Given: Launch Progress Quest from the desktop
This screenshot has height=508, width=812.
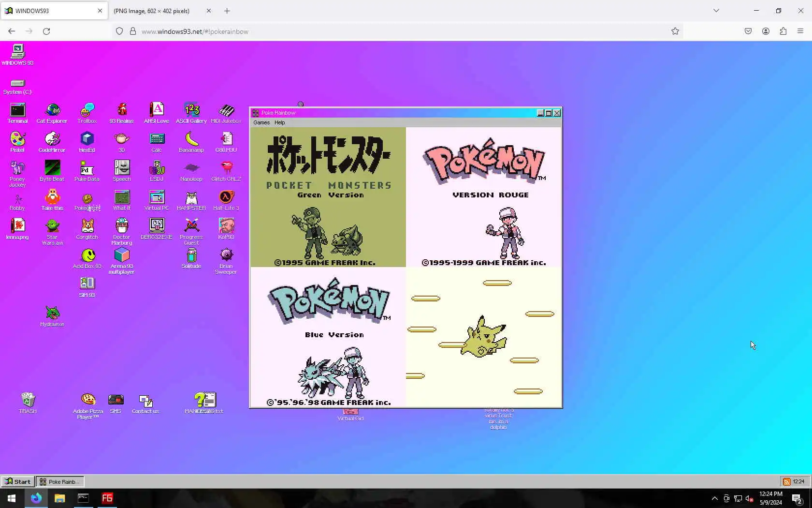Looking at the screenshot, I should (191, 232).
